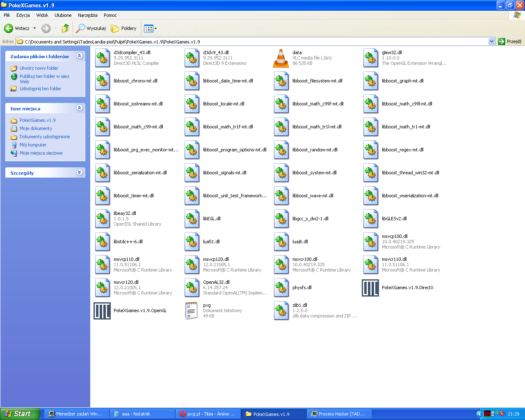This screenshot has width=525, height=420.
Task: Click Utwórz nowy folder link
Action: click(x=39, y=68)
